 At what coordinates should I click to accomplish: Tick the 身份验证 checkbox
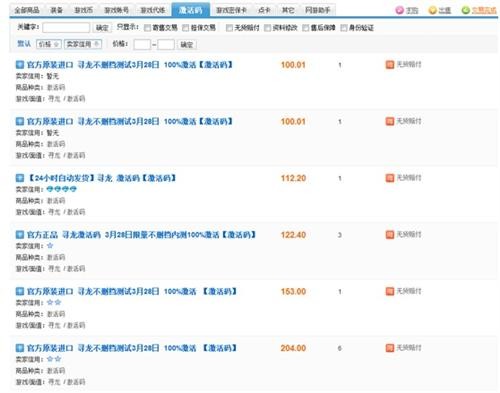pos(344,28)
